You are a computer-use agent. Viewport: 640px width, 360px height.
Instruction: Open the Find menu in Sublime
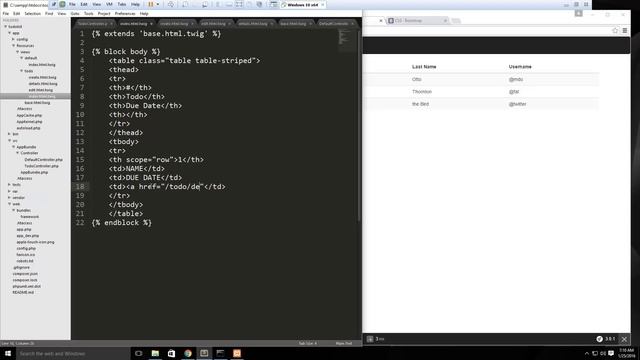49,13
